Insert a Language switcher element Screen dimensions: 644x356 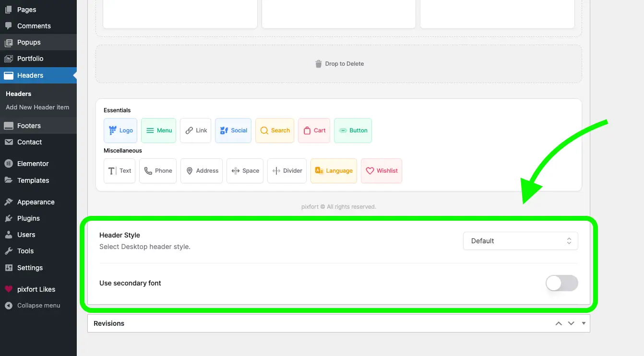(334, 170)
